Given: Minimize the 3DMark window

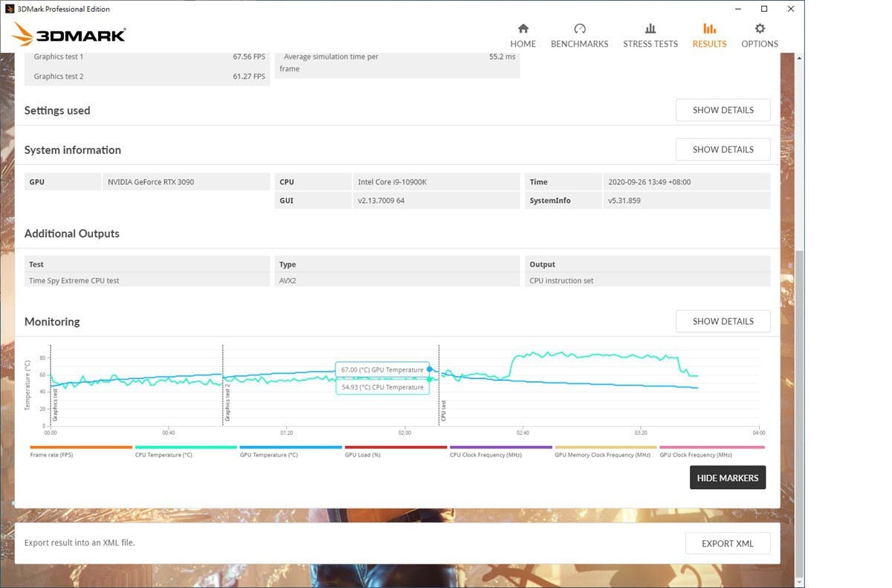Looking at the screenshot, I should point(738,9).
